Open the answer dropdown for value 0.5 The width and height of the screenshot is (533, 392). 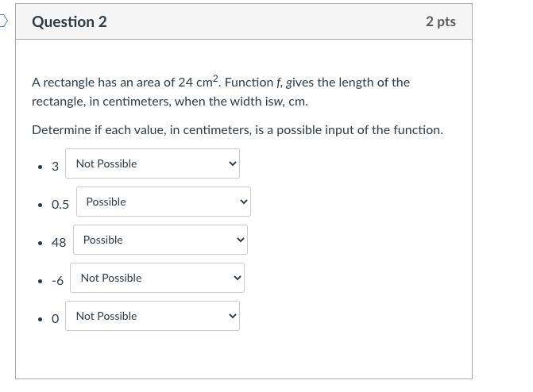tap(163, 202)
